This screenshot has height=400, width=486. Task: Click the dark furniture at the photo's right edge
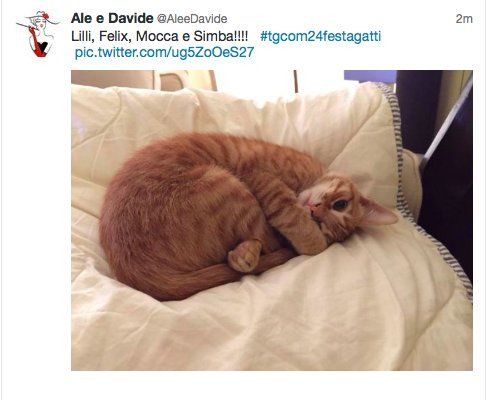pyautogui.click(x=447, y=167)
